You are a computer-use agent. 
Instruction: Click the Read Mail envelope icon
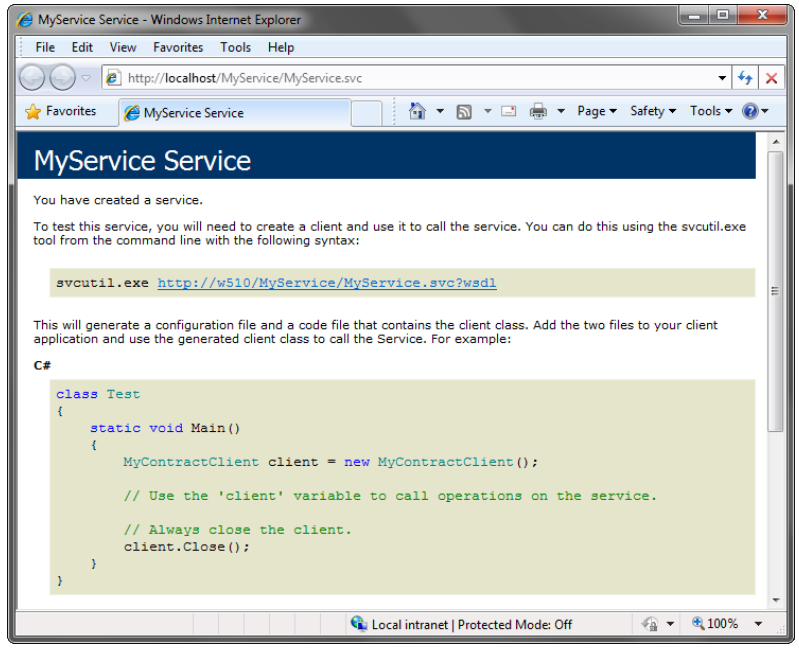point(509,111)
